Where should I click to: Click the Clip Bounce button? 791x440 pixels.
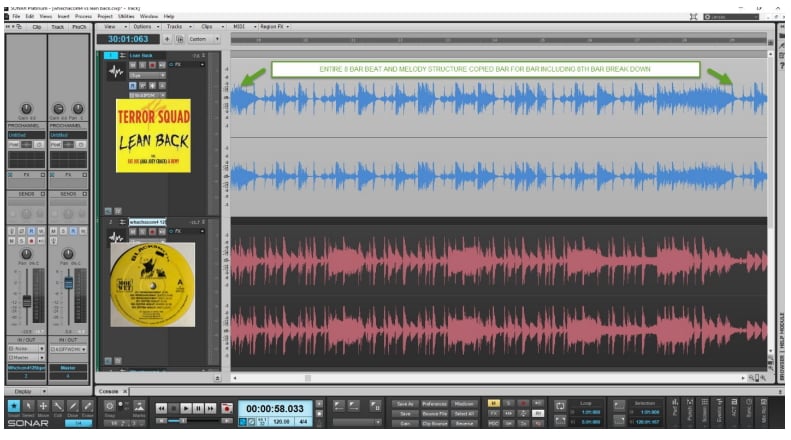point(434,423)
